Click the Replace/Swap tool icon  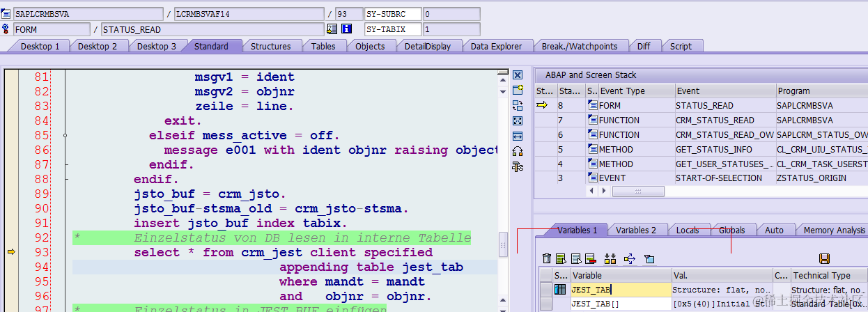(518, 105)
